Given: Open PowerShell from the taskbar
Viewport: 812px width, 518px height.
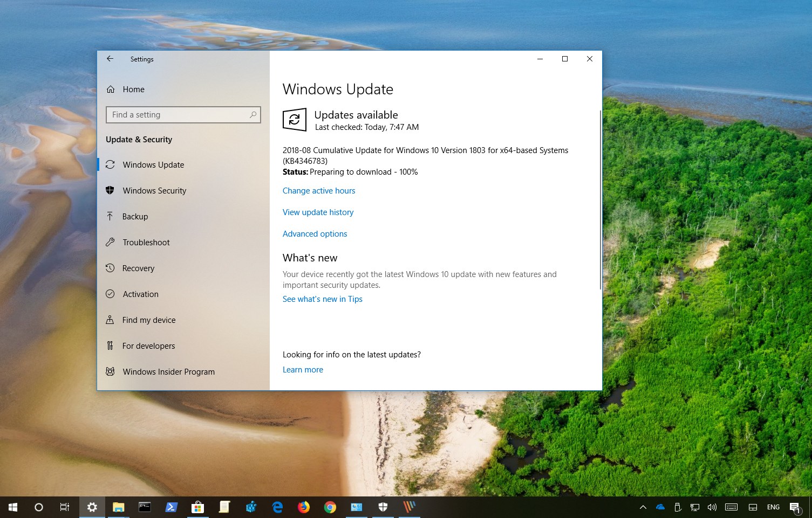Looking at the screenshot, I should coord(171,507).
